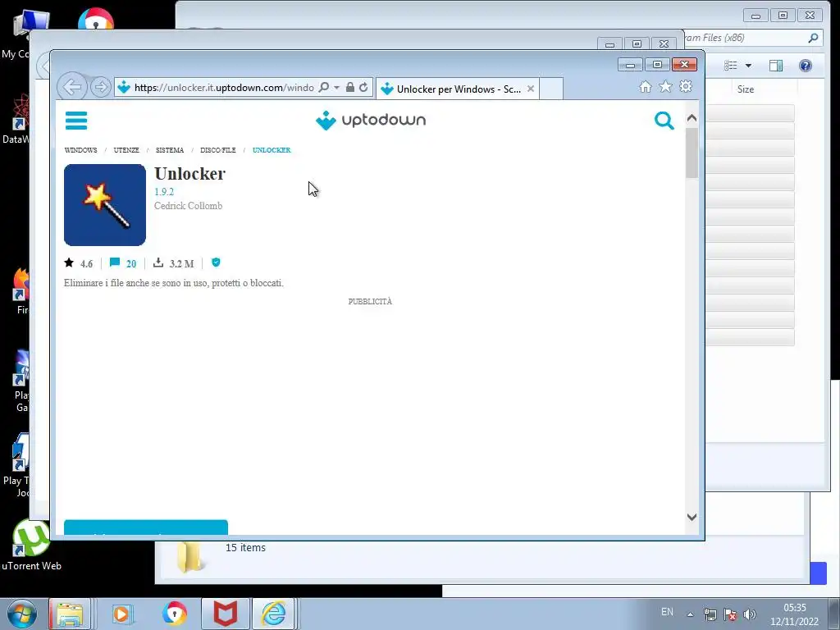Open the 20 comments link

(123, 263)
